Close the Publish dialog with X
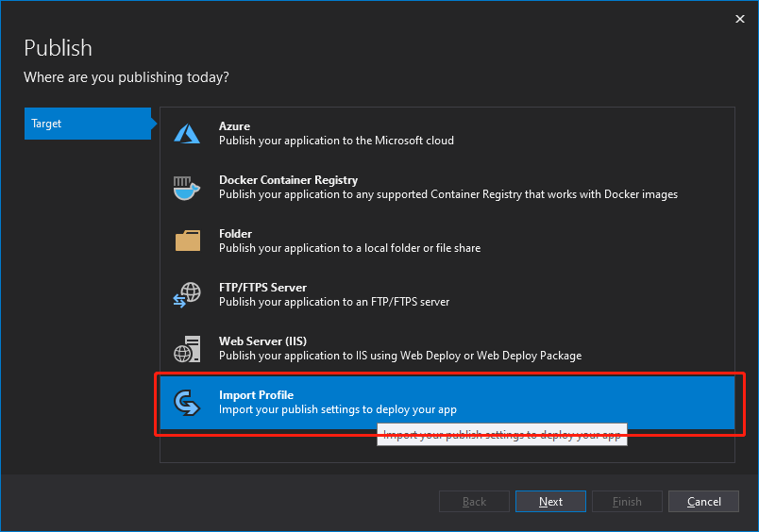Image resolution: width=759 pixels, height=532 pixels. tap(739, 19)
